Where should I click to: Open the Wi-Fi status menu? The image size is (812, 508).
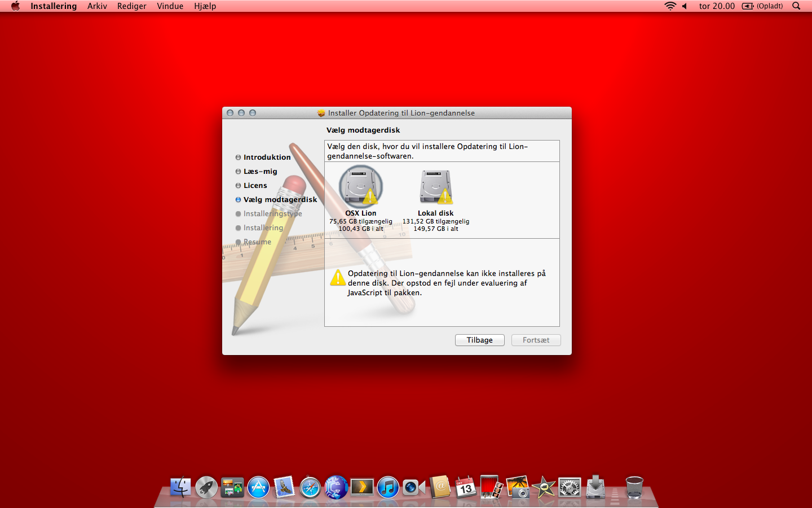670,6
